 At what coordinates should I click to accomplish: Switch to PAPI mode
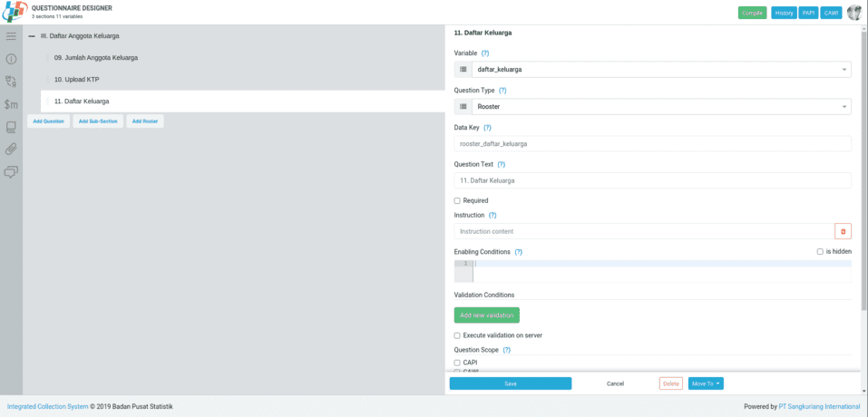pyautogui.click(x=808, y=13)
